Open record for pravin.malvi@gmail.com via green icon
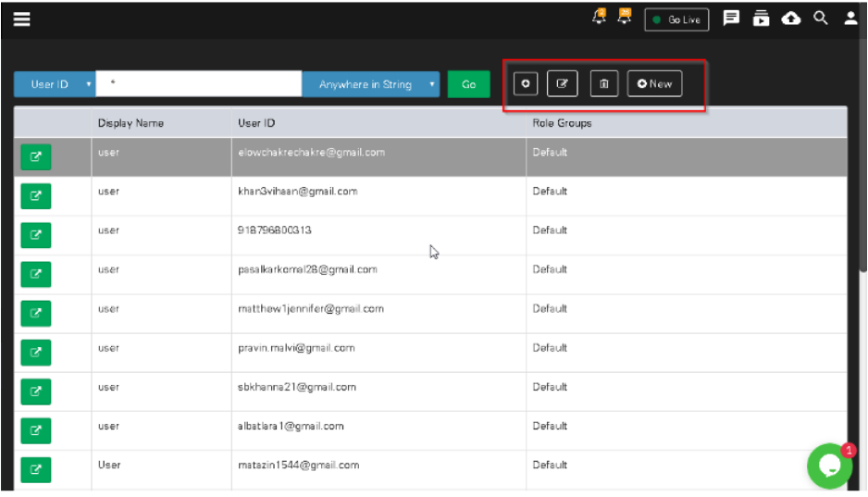The width and height of the screenshot is (868, 497). [36, 353]
